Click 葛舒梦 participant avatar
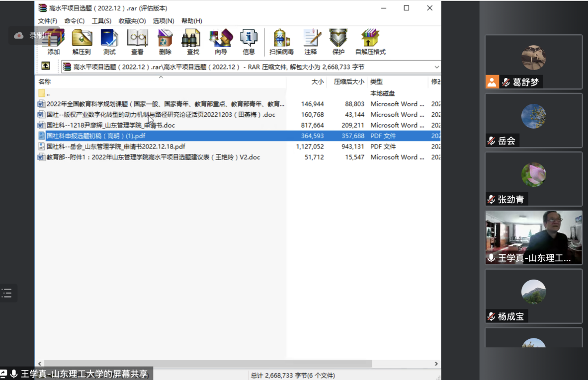Viewport: 588px width, 380px height. pyautogui.click(x=534, y=57)
